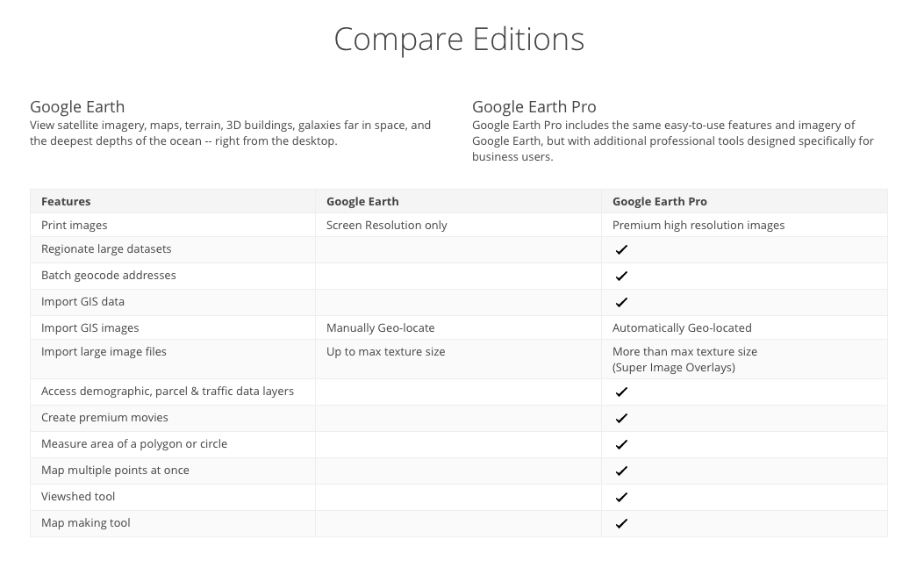Click the Import GIS data checkmark
924x568 pixels.
pos(621,303)
